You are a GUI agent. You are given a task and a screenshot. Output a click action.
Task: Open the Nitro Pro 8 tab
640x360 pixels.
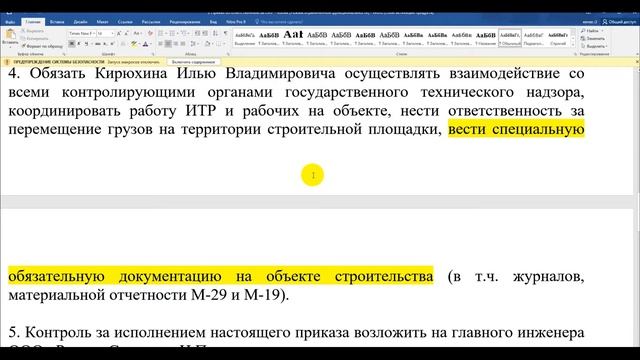236,22
